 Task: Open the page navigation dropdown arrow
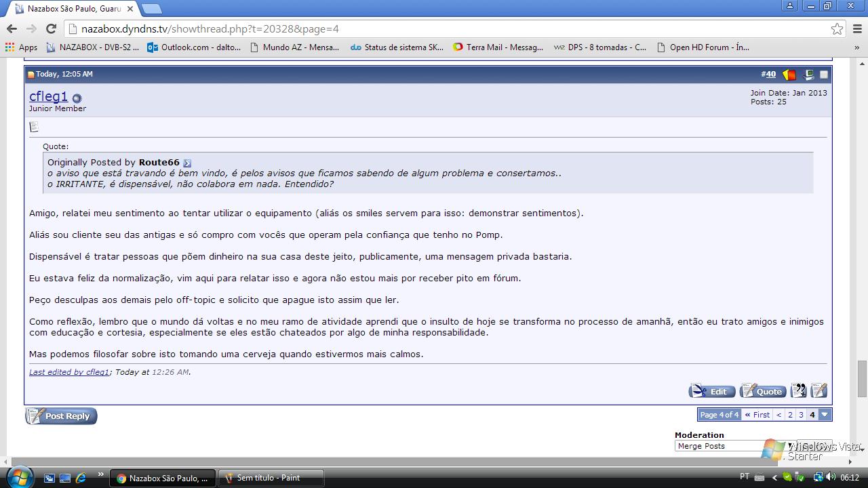pyautogui.click(x=825, y=415)
